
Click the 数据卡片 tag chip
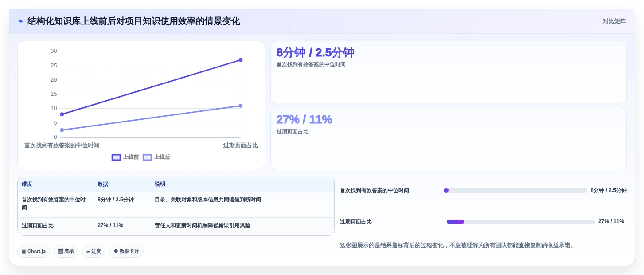tap(126, 251)
